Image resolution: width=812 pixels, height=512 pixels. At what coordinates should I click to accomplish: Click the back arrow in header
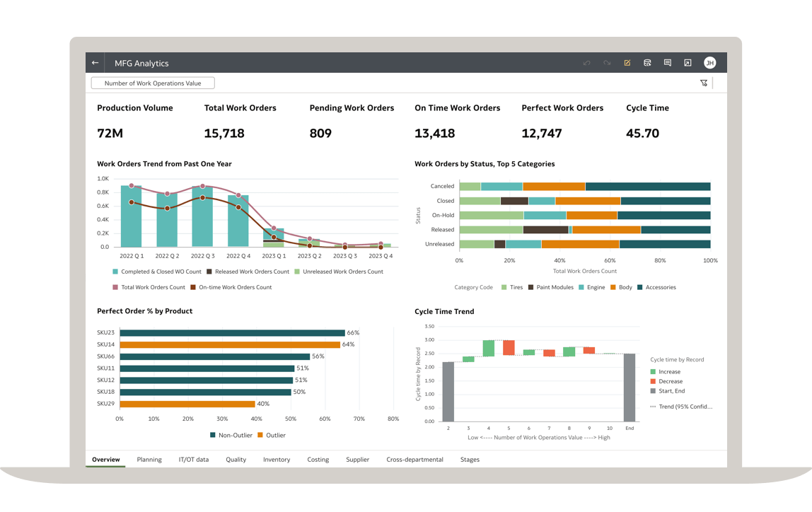[x=95, y=63]
